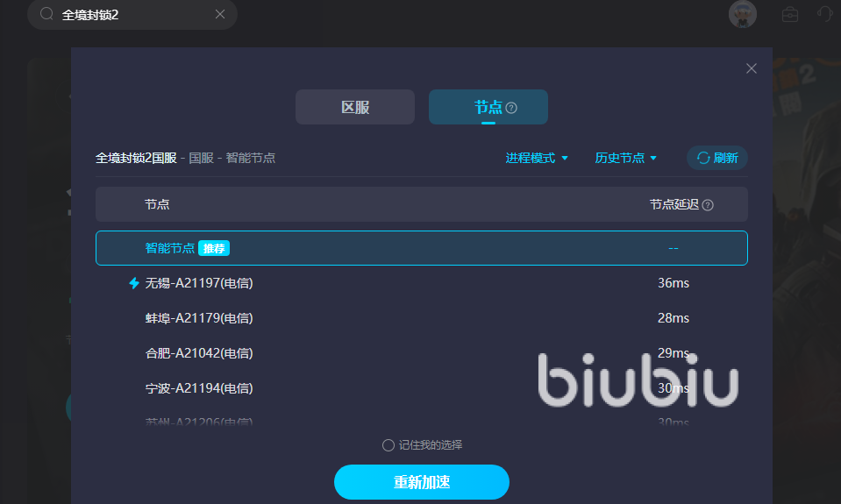Click the 刷新 refresh button
The width and height of the screenshot is (841, 504).
717,158
